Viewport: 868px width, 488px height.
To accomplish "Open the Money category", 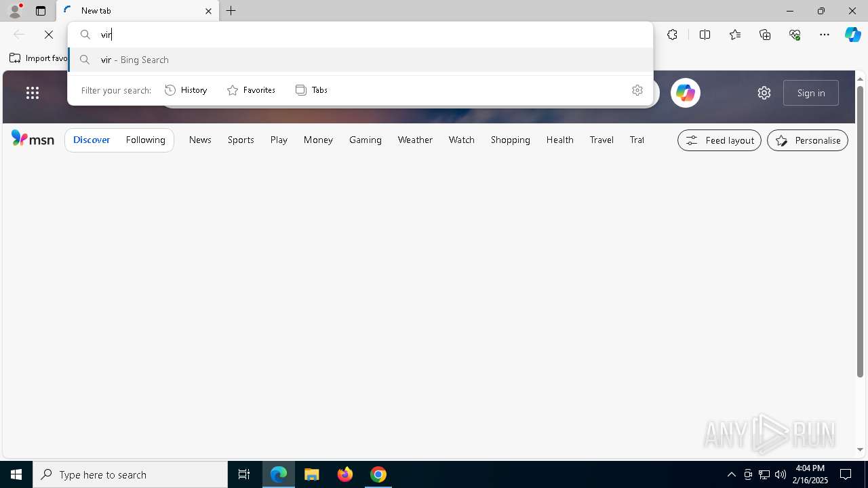I will pyautogui.click(x=318, y=140).
